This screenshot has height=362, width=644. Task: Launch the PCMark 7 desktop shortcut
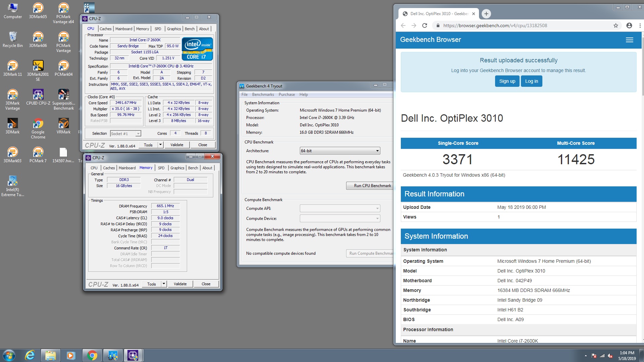pos(38,155)
